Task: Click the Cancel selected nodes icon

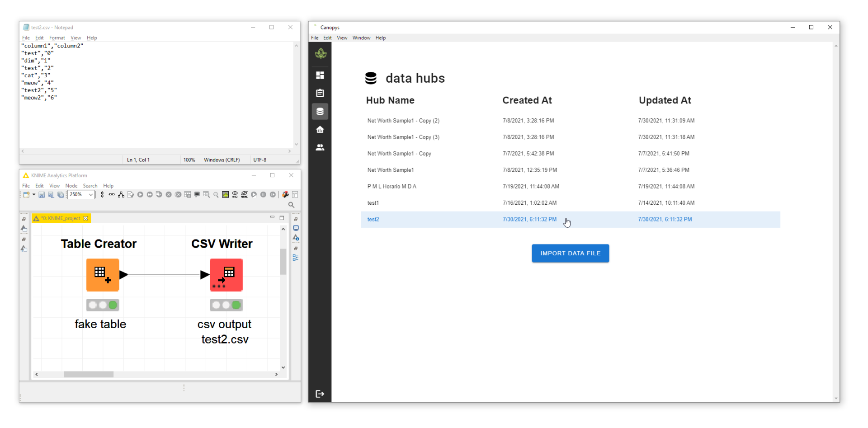Action: click(x=169, y=195)
